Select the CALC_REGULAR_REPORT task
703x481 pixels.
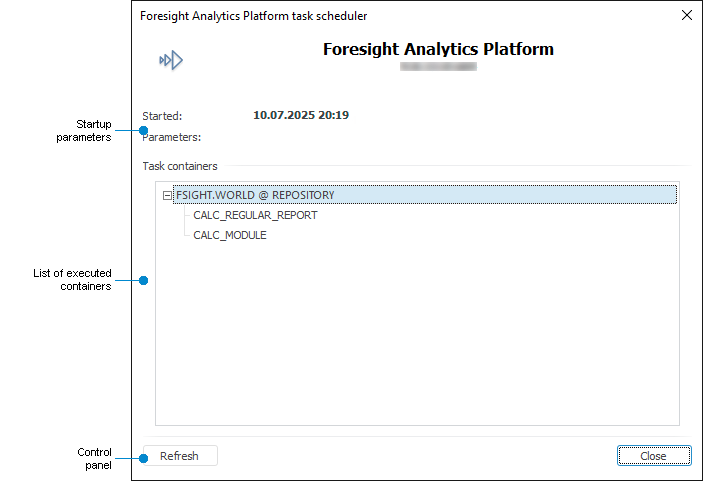point(255,215)
